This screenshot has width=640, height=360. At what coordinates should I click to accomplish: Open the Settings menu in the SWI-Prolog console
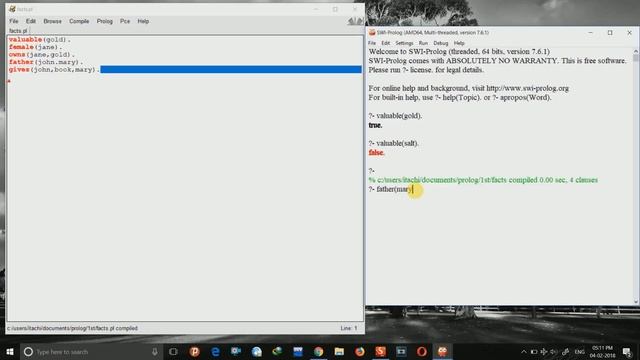(x=404, y=43)
